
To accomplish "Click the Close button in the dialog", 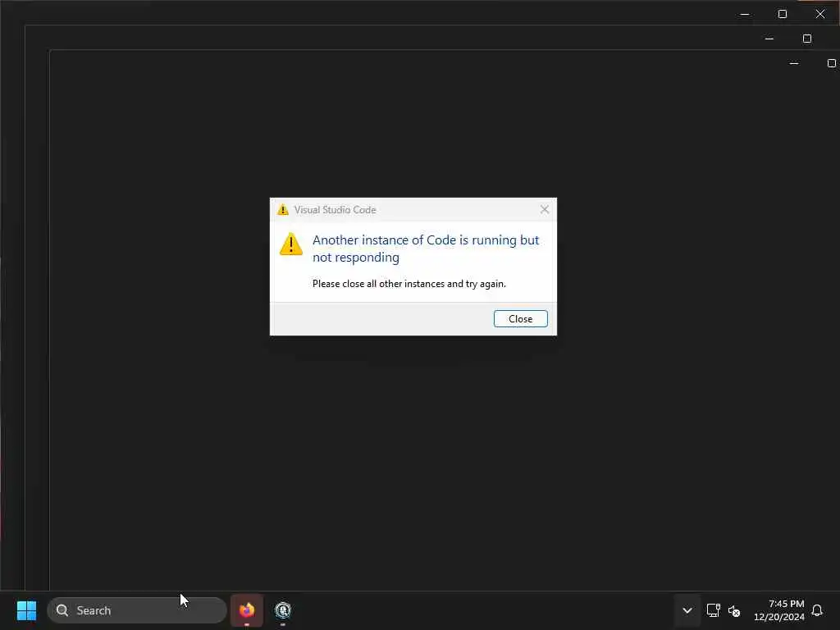I will (520, 319).
